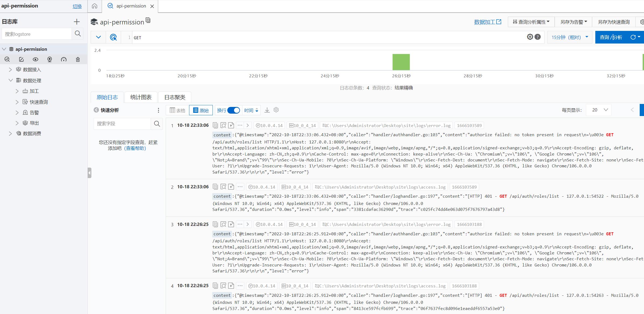Switch to the 统计图表 tab
Image resolution: width=644 pixels, height=314 pixels.
click(141, 97)
